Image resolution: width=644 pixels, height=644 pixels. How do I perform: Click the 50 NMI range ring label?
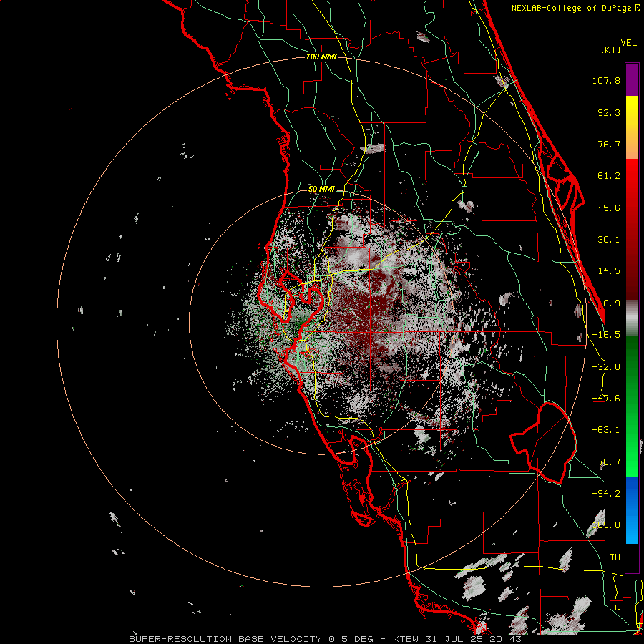[321, 190]
